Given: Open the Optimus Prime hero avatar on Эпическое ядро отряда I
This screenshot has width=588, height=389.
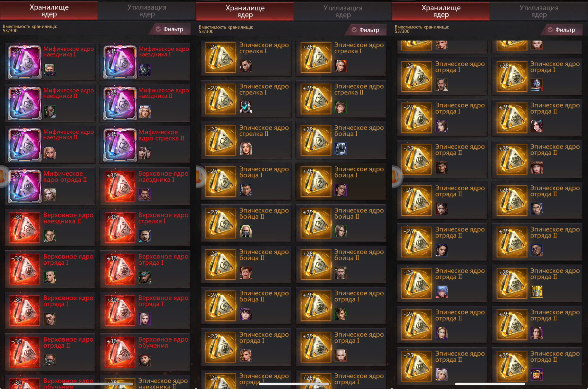Looking at the screenshot, I should (x=537, y=85).
